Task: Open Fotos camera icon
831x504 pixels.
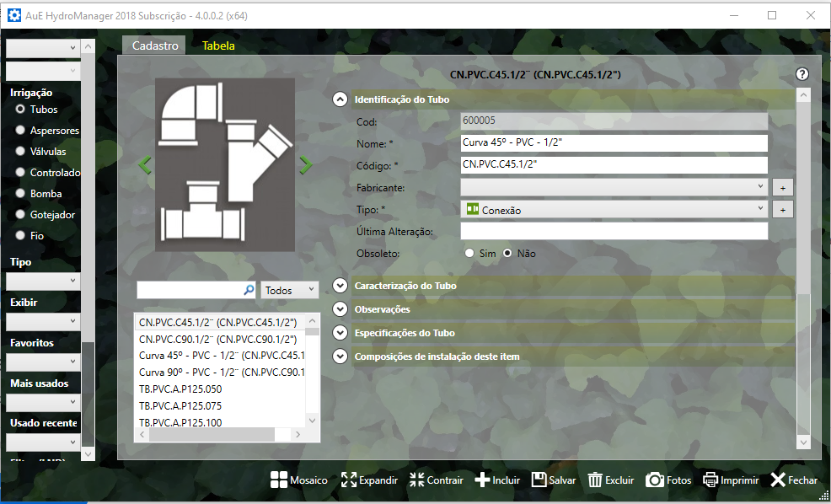Action: point(654,480)
